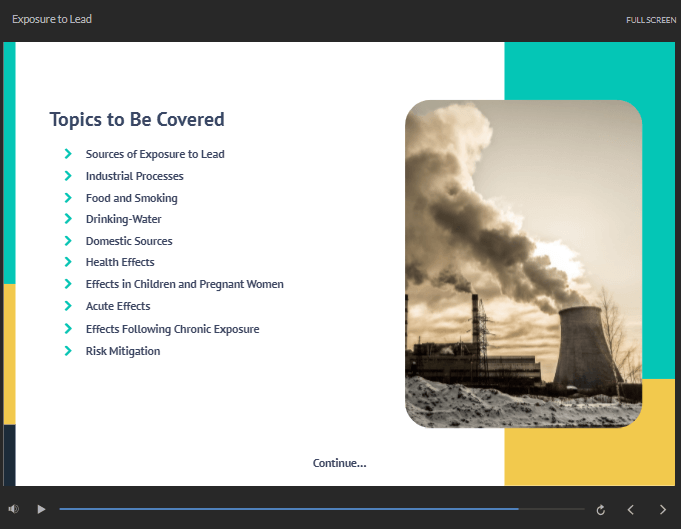681x529 pixels.
Task: Select 'Acute Effects' topic
Action: click(118, 306)
